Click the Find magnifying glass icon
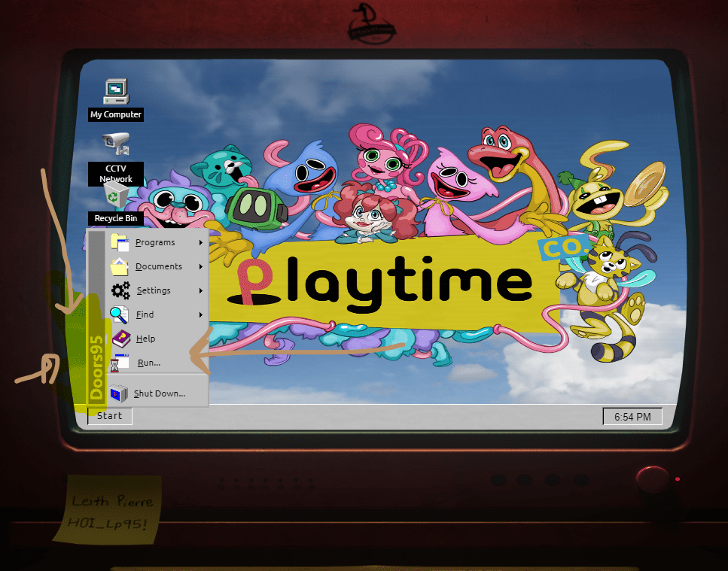The height and width of the screenshot is (571, 728). click(x=119, y=315)
